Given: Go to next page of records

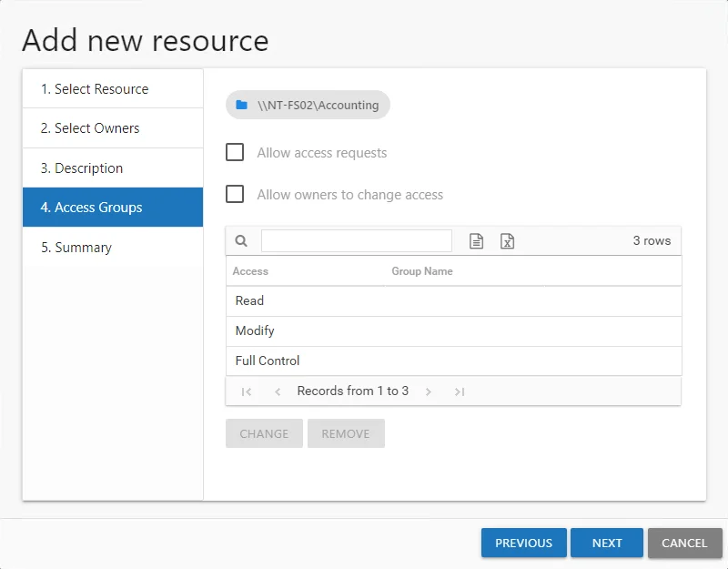Looking at the screenshot, I should click(428, 391).
